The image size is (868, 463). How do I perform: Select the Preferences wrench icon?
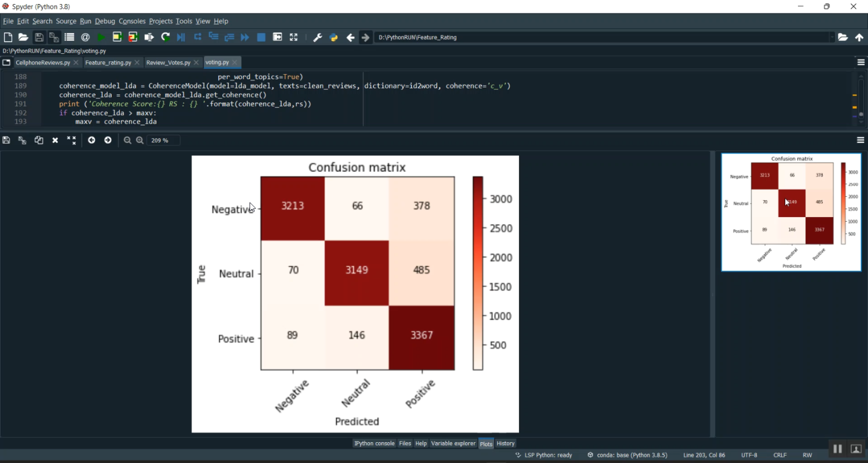tap(317, 37)
